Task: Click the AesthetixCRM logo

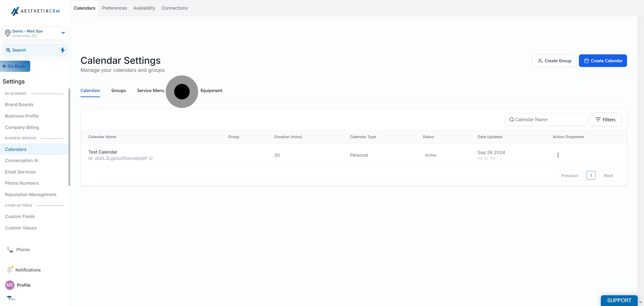Action: 35,11
